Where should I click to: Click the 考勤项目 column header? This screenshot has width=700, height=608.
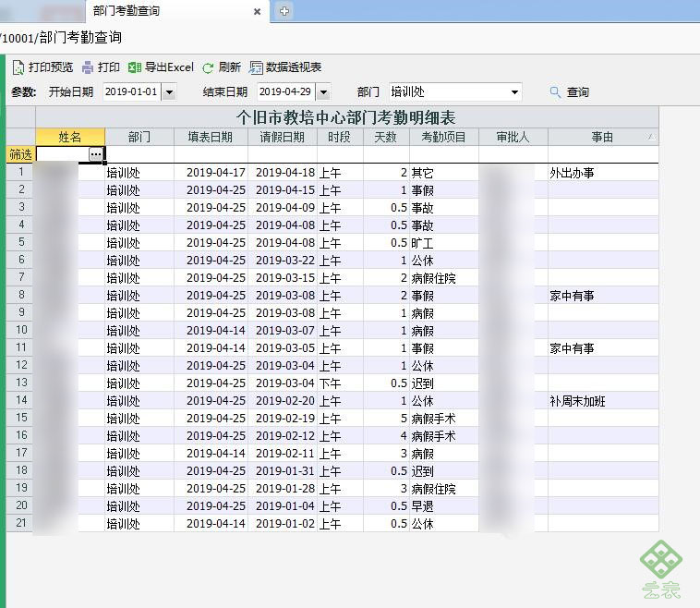[444, 137]
